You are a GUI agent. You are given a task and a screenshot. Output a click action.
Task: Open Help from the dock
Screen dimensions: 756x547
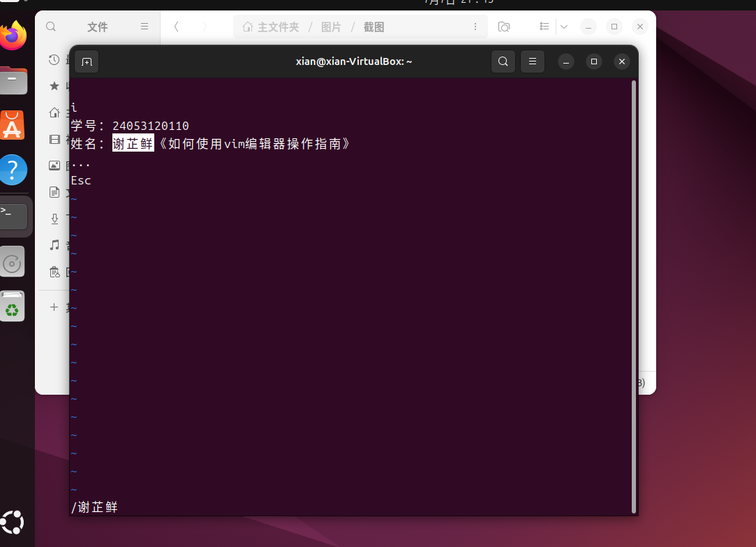coord(13,170)
